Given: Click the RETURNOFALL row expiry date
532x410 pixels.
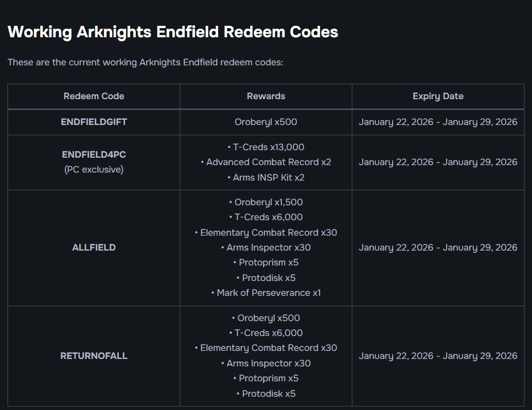Looking at the screenshot, I should [438, 356].
